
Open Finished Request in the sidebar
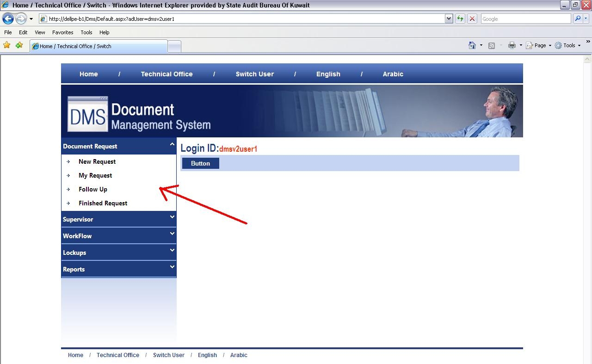click(x=103, y=203)
